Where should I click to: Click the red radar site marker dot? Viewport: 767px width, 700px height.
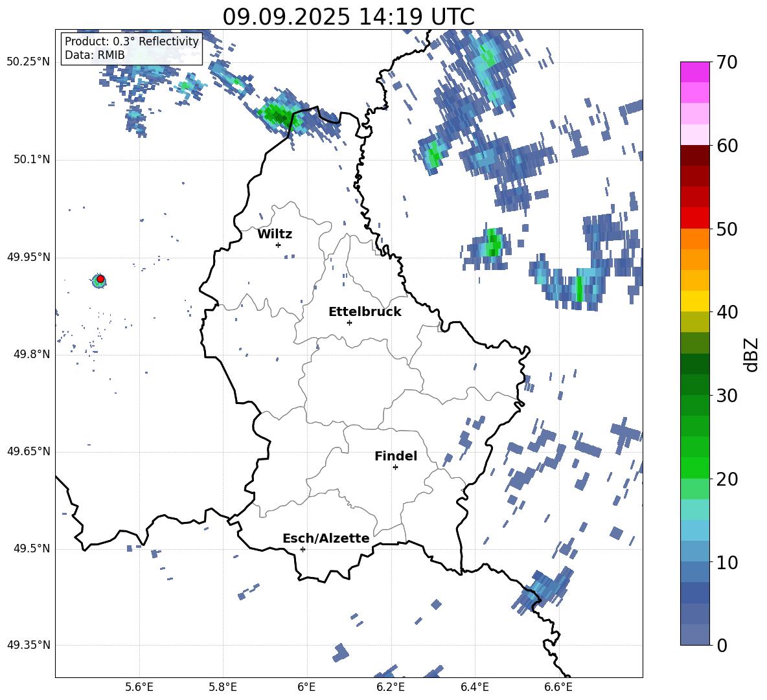point(100,279)
